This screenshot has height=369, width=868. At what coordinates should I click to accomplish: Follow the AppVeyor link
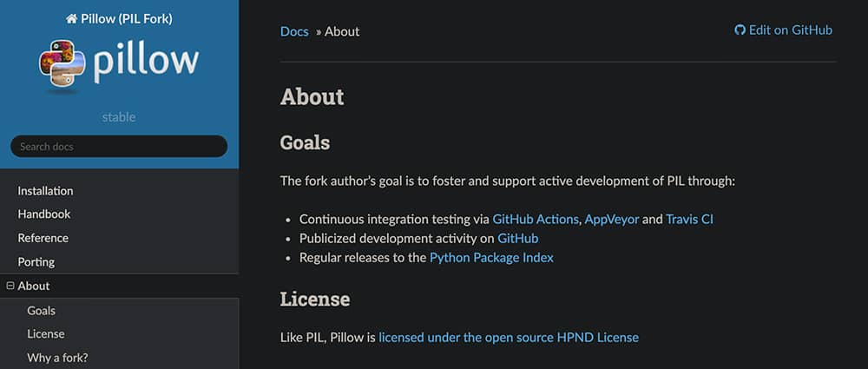[612, 220]
